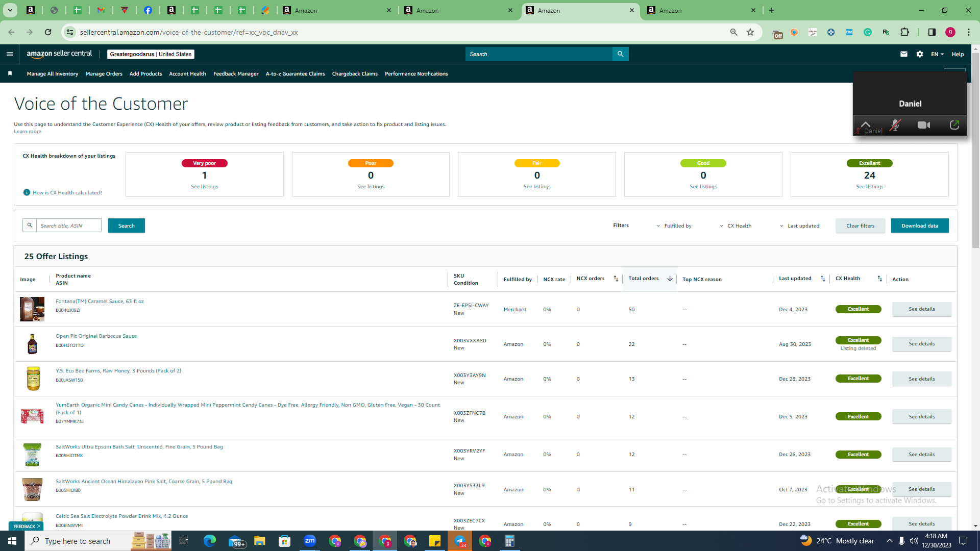The width and height of the screenshot is (980, 551).
Task: See listings under Excellent
Action: pyautogui.click(x=870, y=187)
